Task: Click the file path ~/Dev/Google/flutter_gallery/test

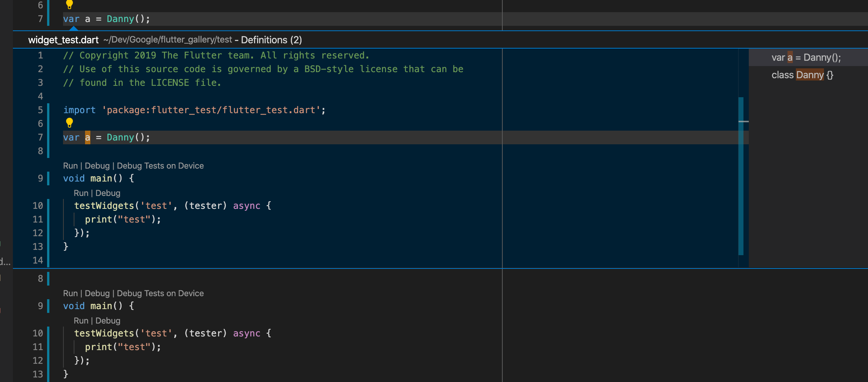Action: click(167, 40)
